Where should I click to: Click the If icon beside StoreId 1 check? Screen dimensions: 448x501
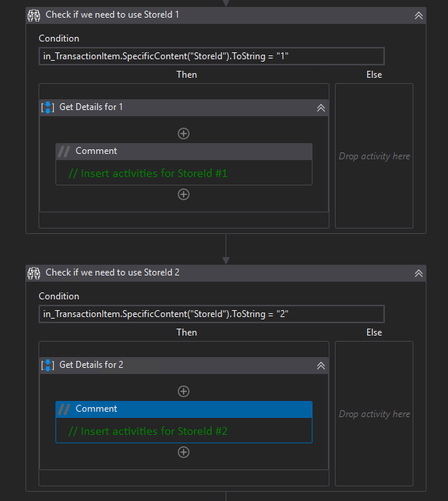tap(34, 15)
